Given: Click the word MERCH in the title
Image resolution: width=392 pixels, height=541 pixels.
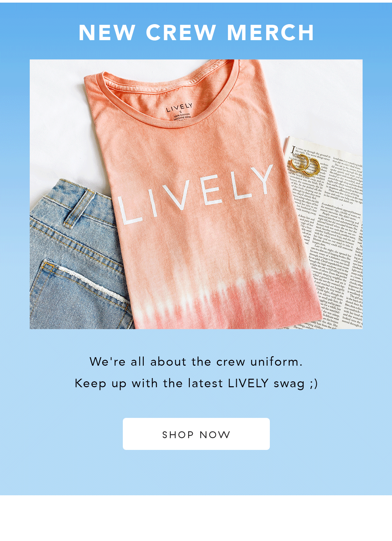Looking at the screenshot, I should coord(270,33).
